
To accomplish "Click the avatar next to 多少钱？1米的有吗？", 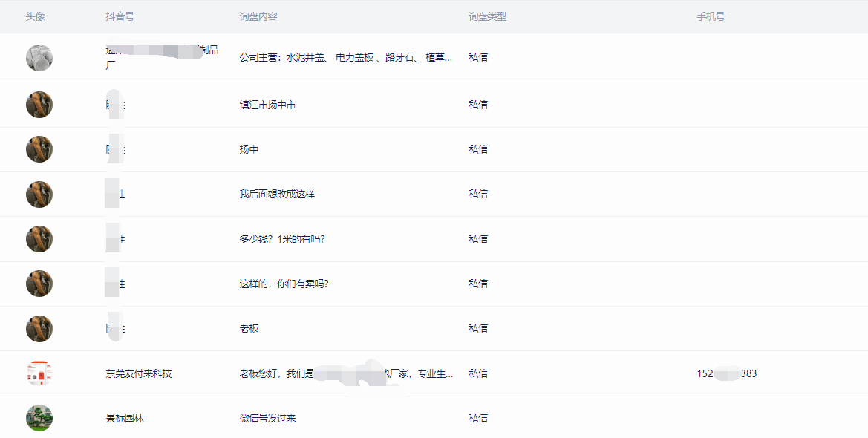I will [x=39, y=239].
